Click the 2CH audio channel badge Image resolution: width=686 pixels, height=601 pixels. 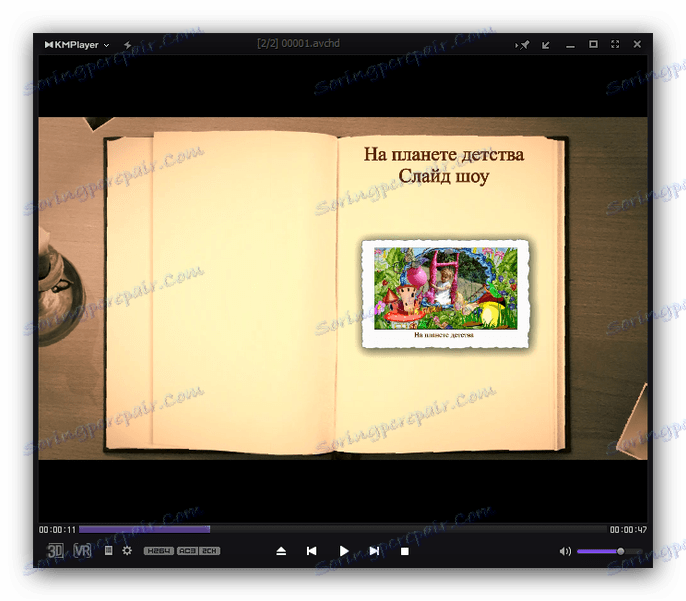[210, 551]
